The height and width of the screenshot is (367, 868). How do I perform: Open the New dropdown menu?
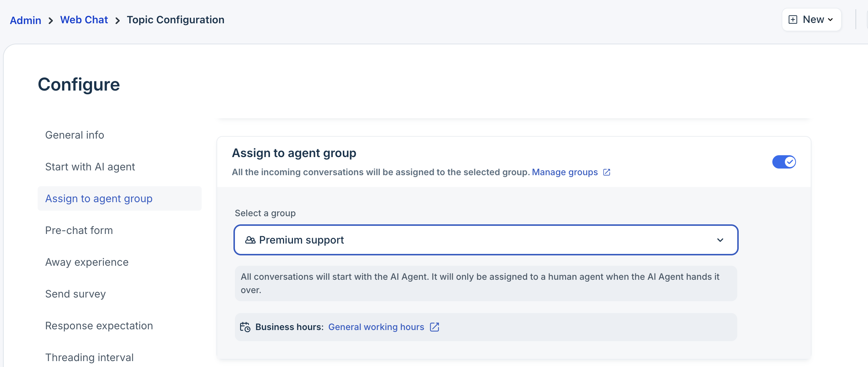[x=811, y=20]
